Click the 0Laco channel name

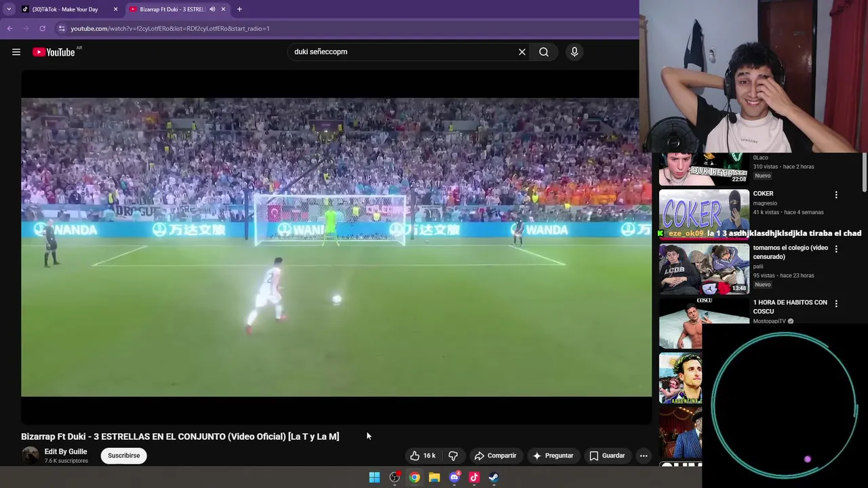coord(760,157)
